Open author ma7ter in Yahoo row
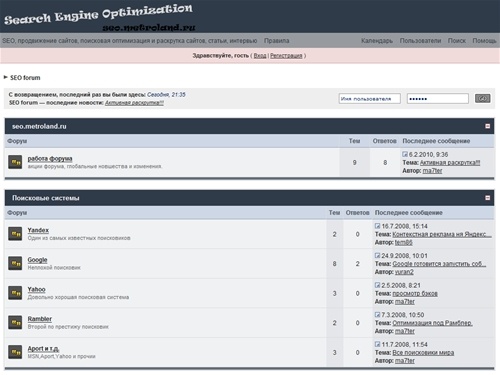Screen dimensions: 500x375 tap(405, 302)
